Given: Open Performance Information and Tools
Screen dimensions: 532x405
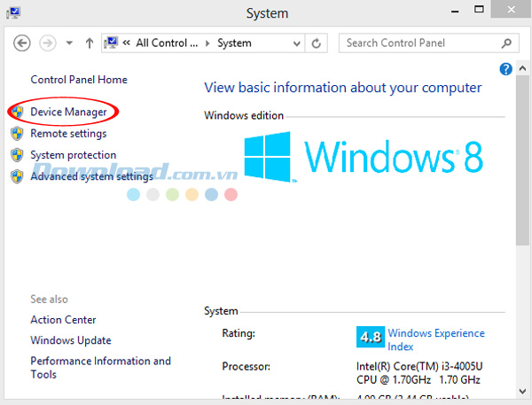Looking at the screenshot, I should click(x=101, y=368).
